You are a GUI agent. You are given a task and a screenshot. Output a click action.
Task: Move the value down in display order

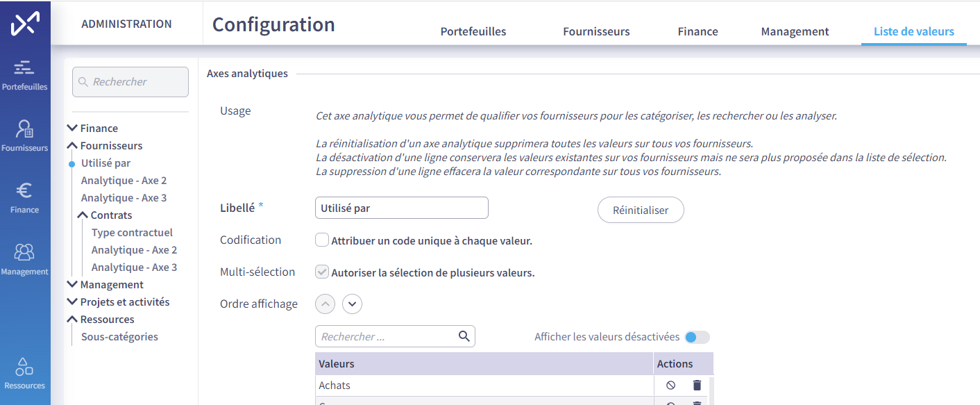[x=353, y=304]
